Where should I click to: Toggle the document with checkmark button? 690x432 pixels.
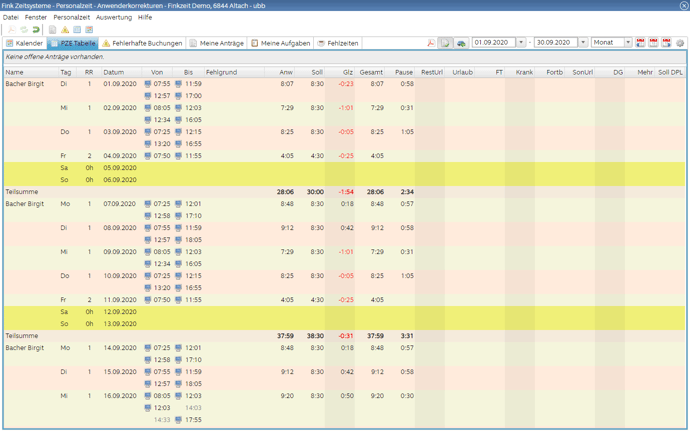[x=445, y=43]
